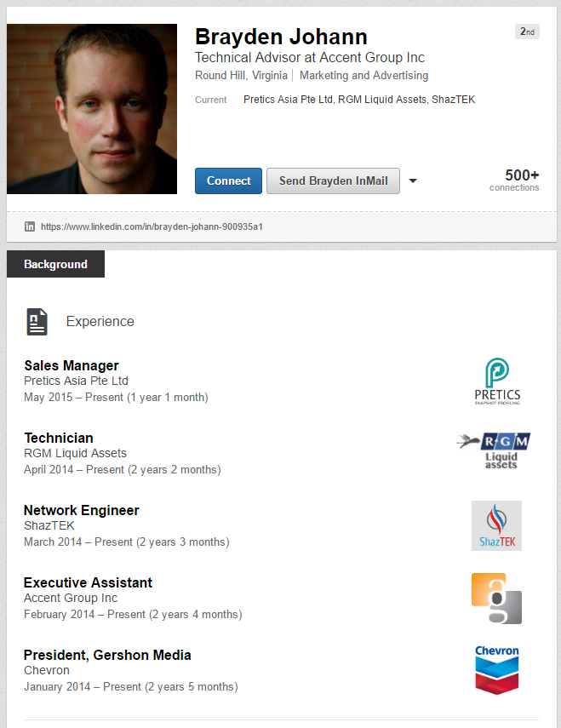
Task: Click the RGM Liquid Assets logo
Action: coord(494,450)
